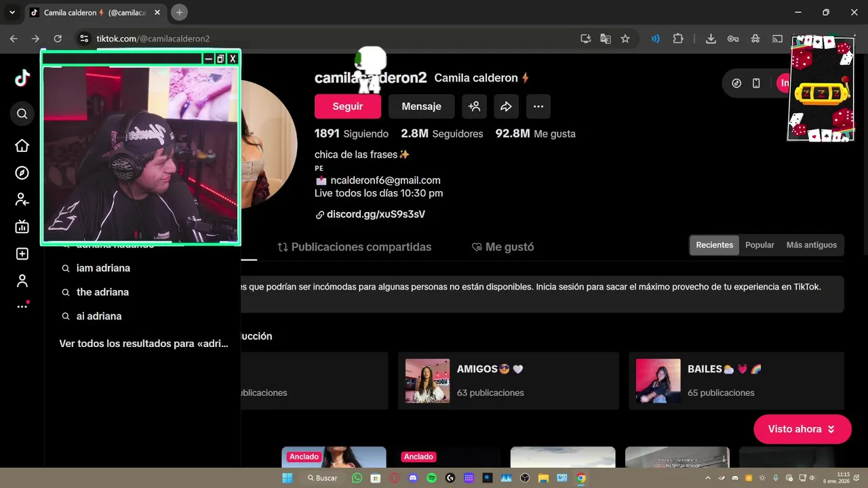This screenshot has height=488, width=868.
Task: Open the discord.gg/xuS9s3sV link
Action: coord(376,214)
